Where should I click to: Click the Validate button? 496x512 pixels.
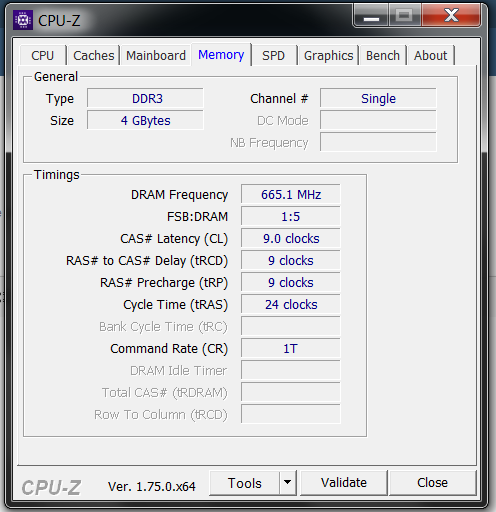(344, 483)
